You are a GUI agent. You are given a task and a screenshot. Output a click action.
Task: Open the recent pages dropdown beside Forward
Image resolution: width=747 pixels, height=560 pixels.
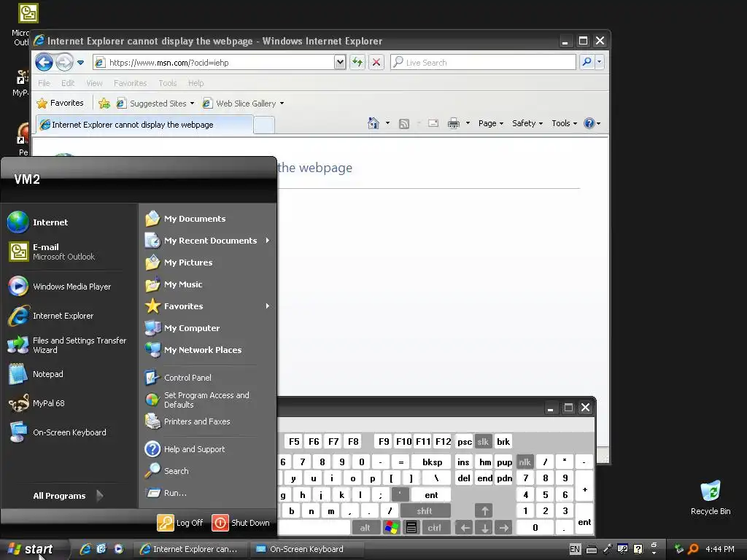(x=80, y=63)
